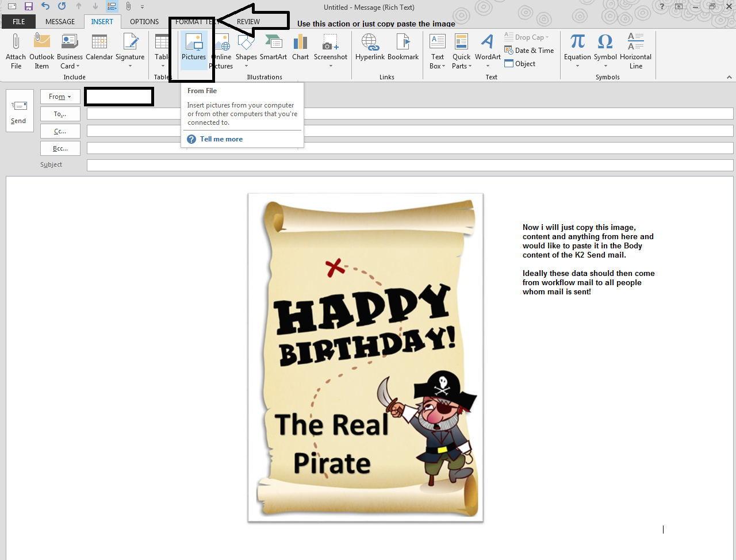Click the Pictures button

click(x=194, y=51)
